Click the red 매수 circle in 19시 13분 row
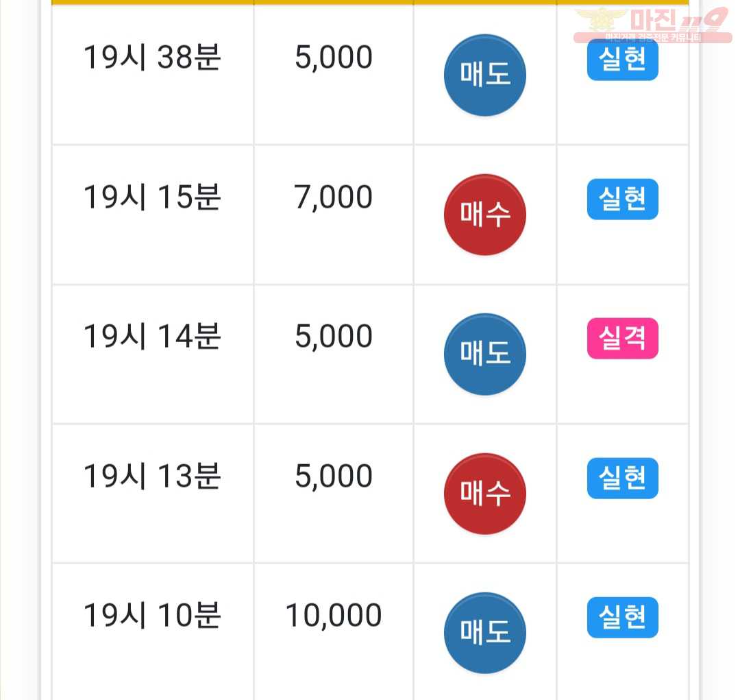Screen dimensions: 740x700 [484, 494]
